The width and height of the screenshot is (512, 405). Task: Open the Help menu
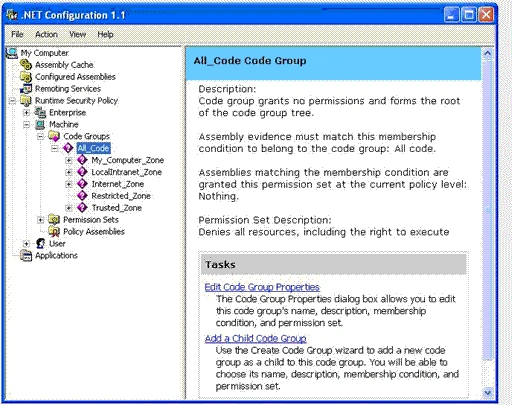(105, 34)
